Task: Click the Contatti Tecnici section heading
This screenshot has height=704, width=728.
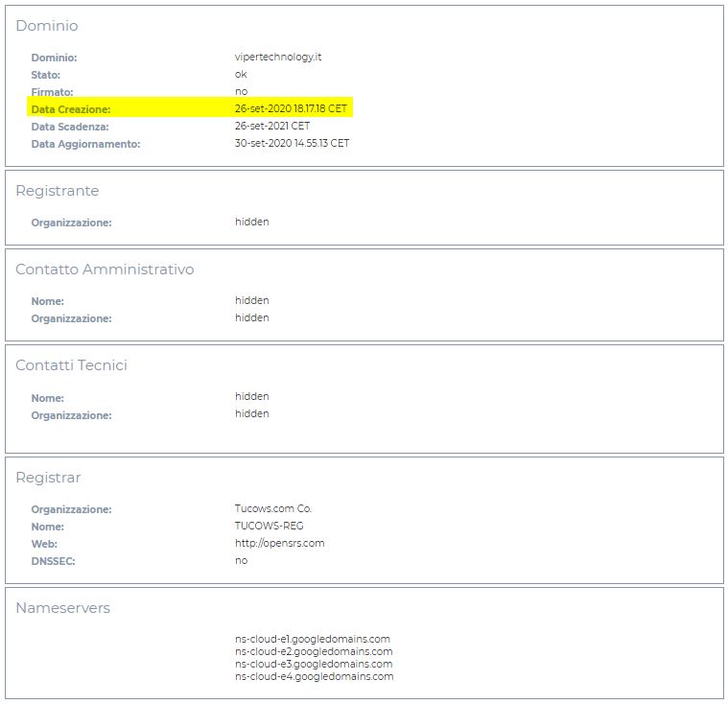Action: 71,365
